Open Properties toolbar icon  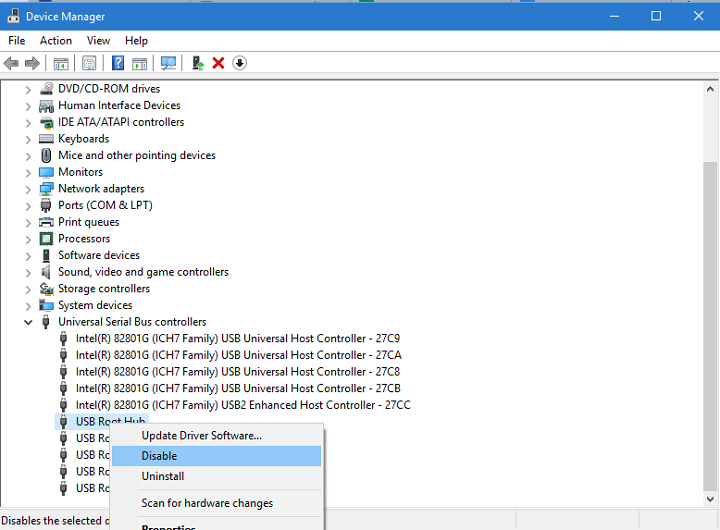(x=89, y=63)
